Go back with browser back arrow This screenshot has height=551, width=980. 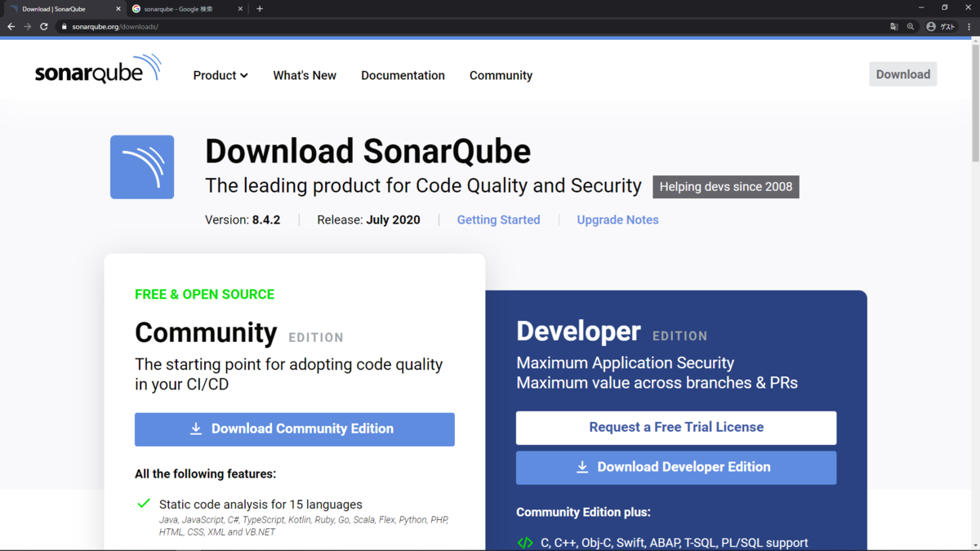coord(11,26)
